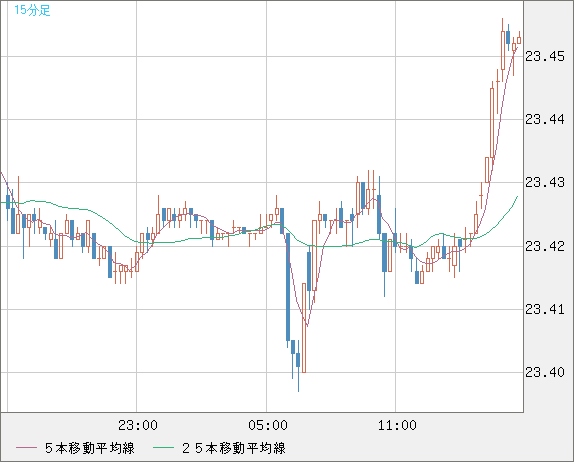Click the purple 5-period legend line sample

click(26, 448)
